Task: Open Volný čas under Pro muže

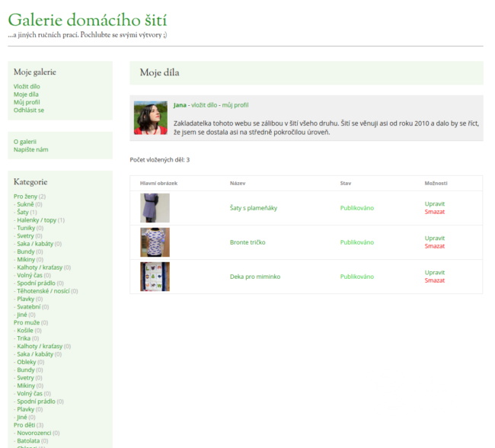Action: point(30,394)
